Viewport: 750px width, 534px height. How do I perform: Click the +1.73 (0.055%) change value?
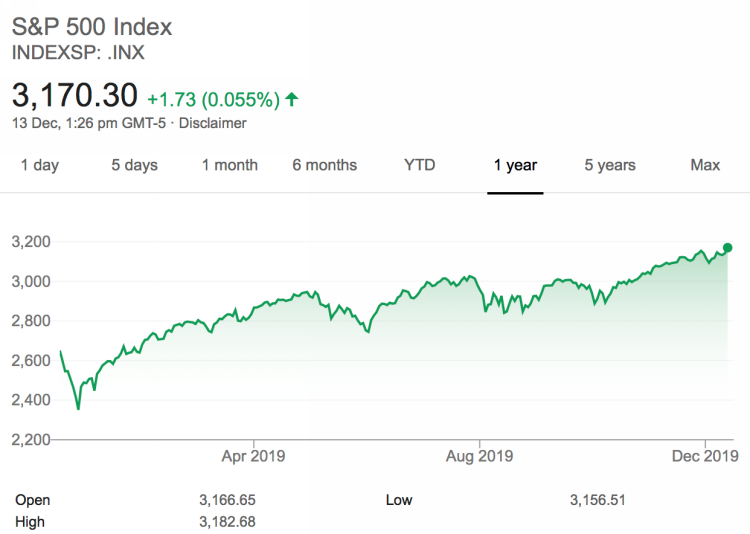tap(213, 99)
